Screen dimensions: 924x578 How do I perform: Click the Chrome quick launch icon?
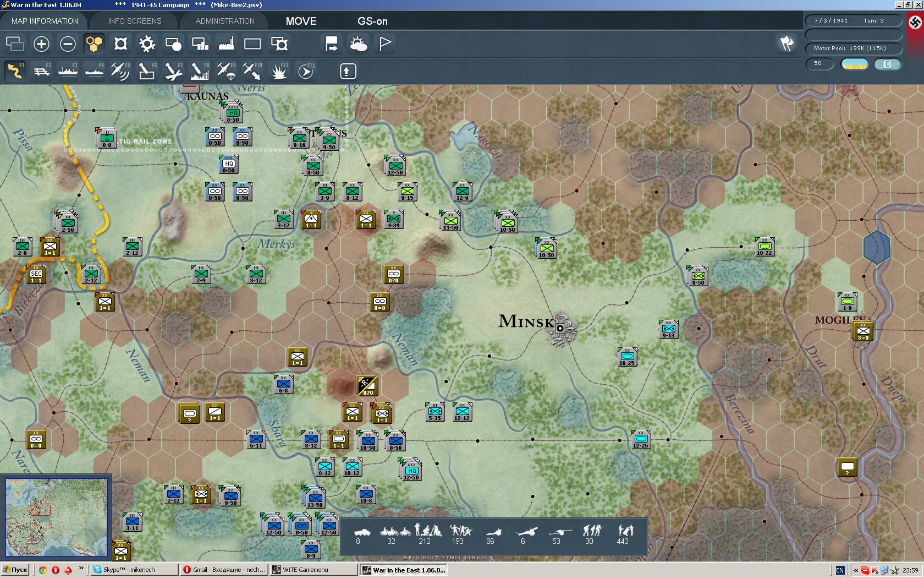(43, 570)
